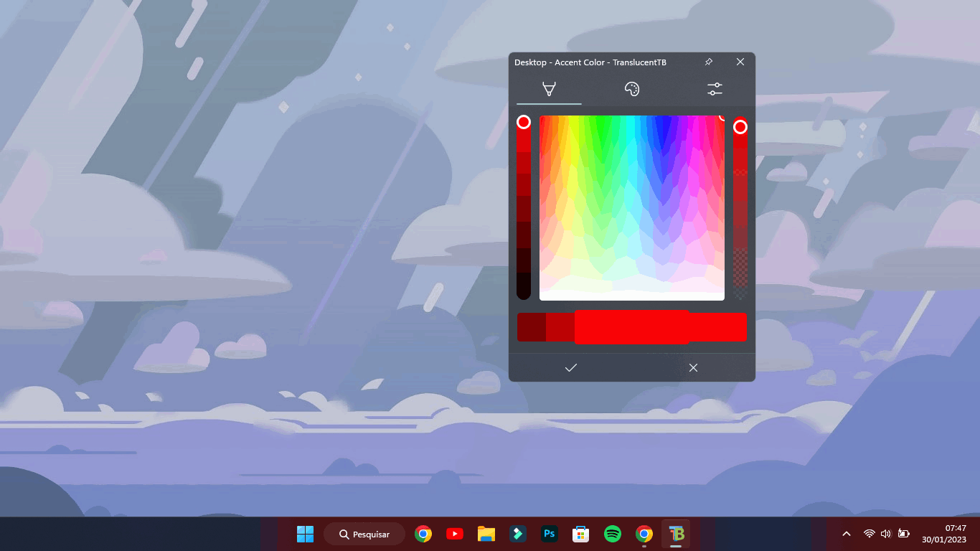Image resolution: width=980 pixels, height=551 pixels.
Task: Click the TranslucentTB taskbar icon
Action: coord(676,534)
